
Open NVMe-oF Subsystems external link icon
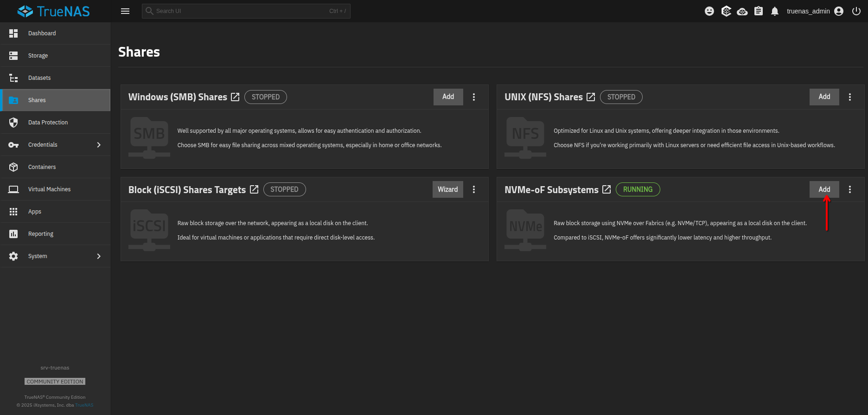[x=606, y=189]
